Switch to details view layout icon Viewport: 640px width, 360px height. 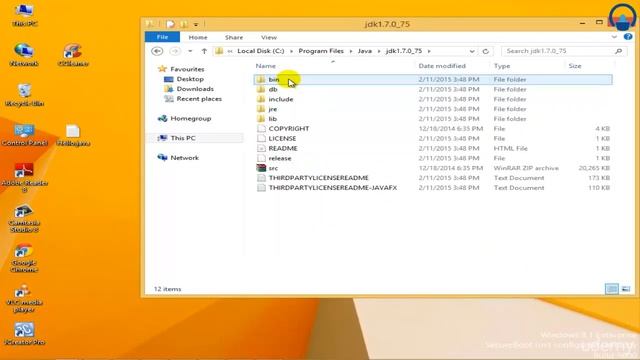611,289
